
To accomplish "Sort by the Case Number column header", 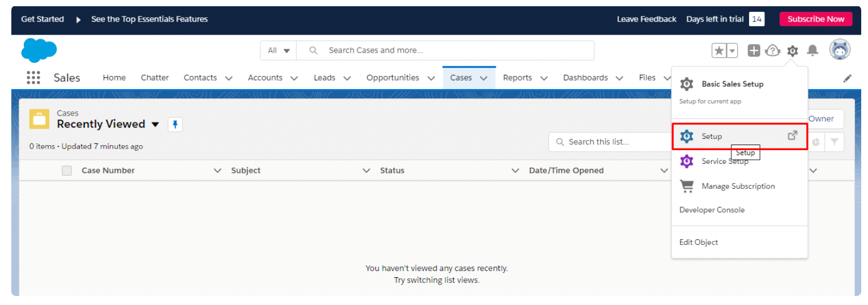I will [108, 171].
